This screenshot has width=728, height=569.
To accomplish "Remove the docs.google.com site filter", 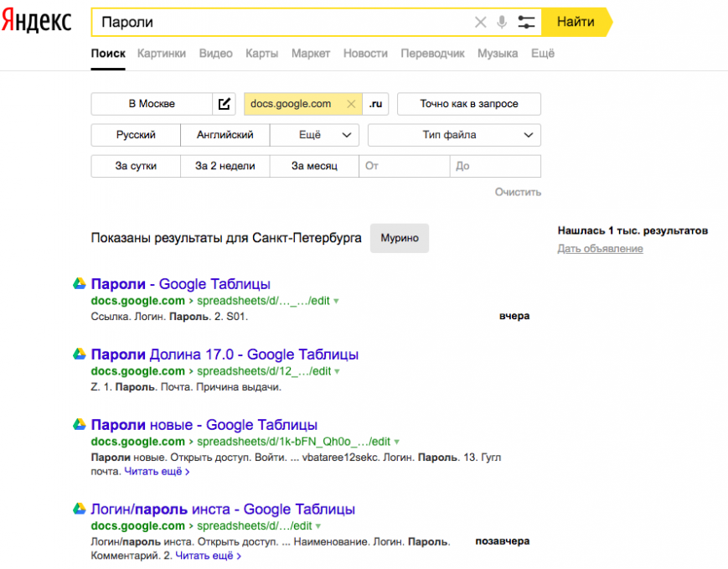I will (x=351, y=104).
